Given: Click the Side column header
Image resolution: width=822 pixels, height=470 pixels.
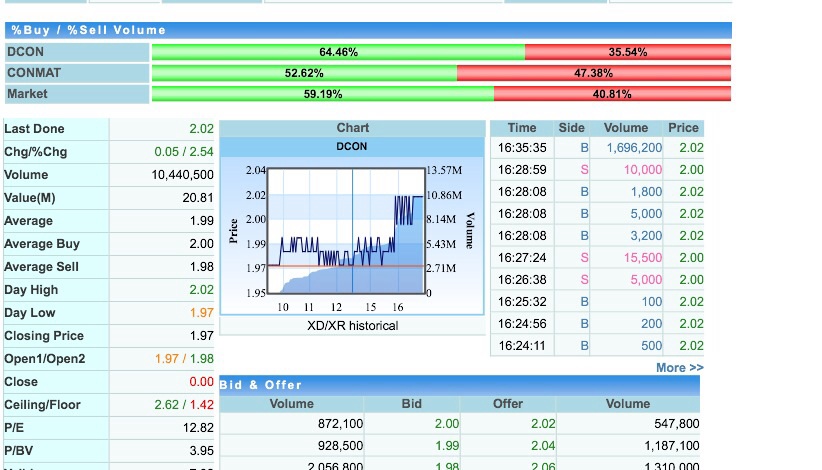Looking at the screenshot, I should pyautogui.click(x=571, y=128).
